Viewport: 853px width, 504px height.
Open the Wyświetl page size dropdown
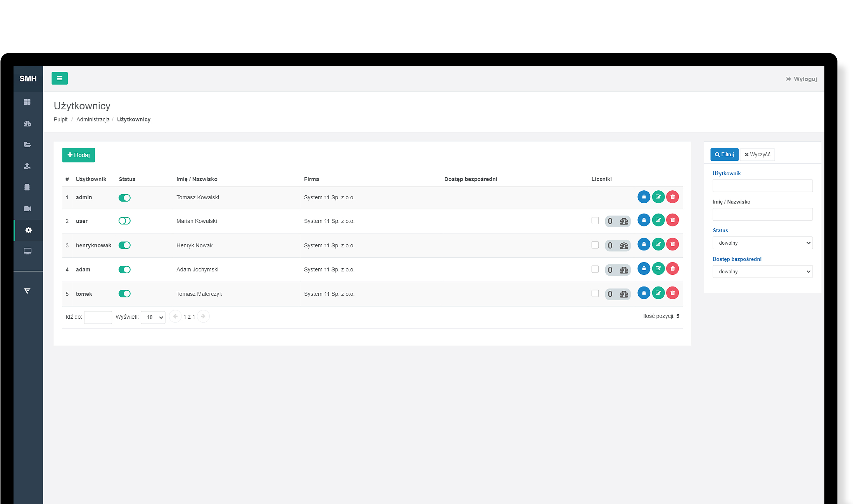point(153,317)
